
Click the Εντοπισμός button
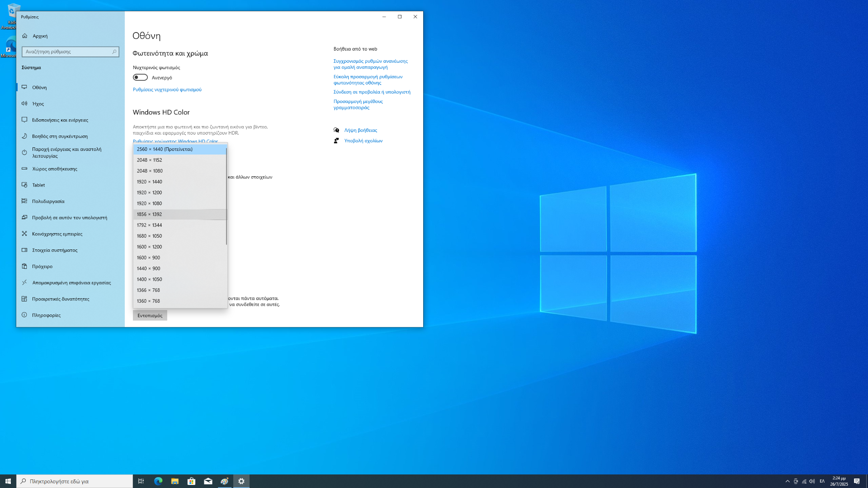[x=150, y=316]
